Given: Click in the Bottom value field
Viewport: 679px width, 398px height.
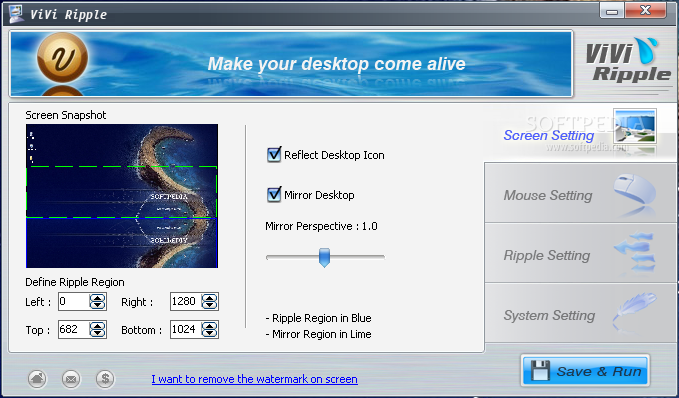Looking at the screenshot, I should (x=186, y=330).
